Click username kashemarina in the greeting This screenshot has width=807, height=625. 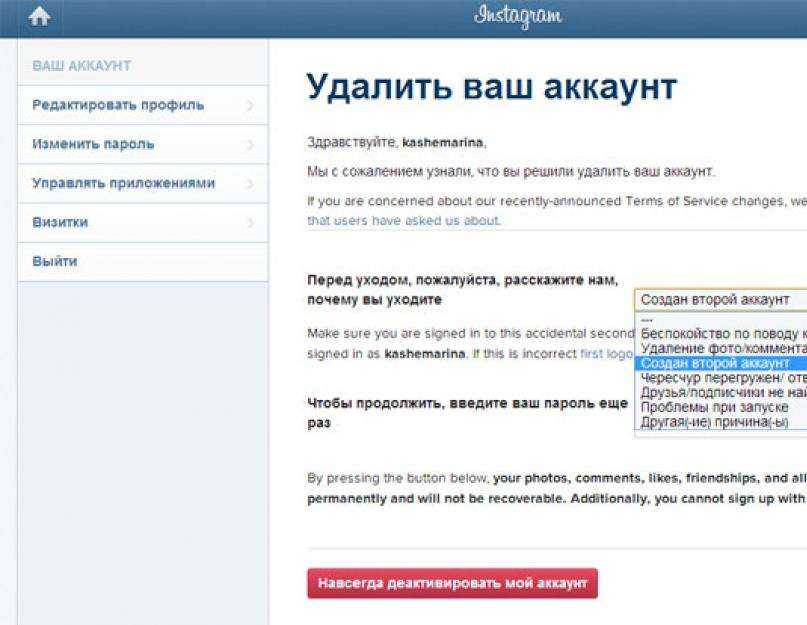click(443, 142)
